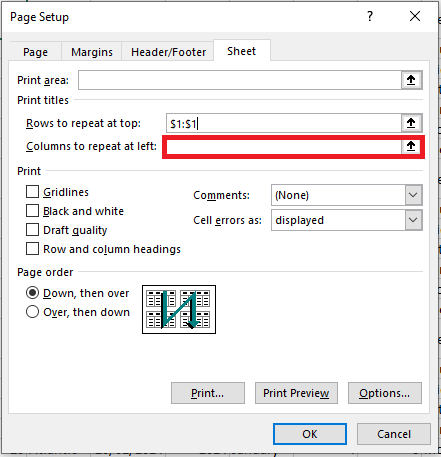
Task: Click the Columns to repeat at left field
Action: pos(284,147)
